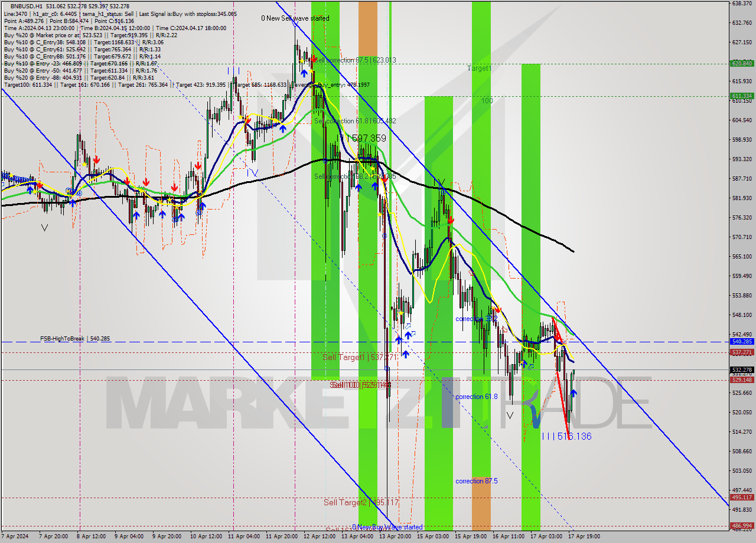756x543 pixels.
Task: Select the 'Last Signal is:Buy with stoploss:345.065' text
Action: coord(187,14)
